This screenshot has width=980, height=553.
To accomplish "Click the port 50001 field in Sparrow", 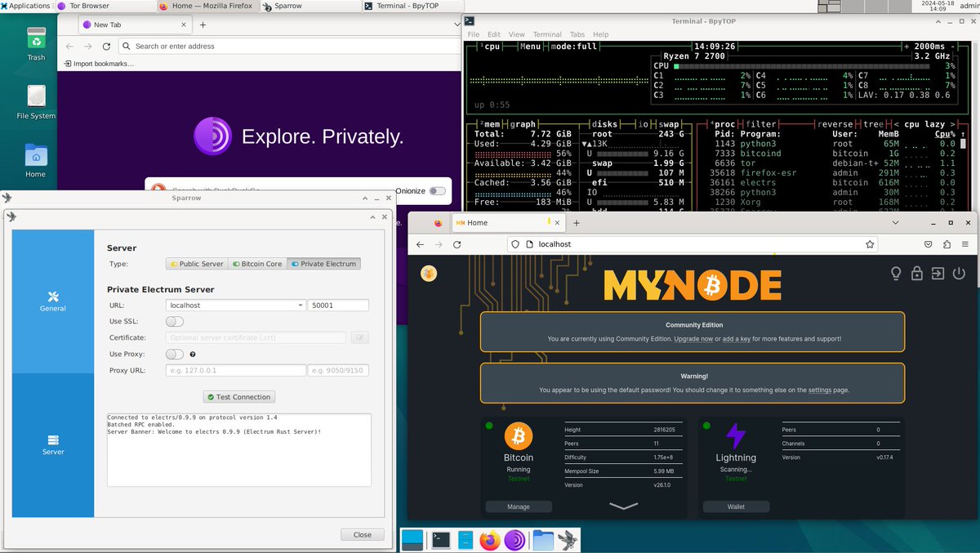I will (x=338, y=305).
